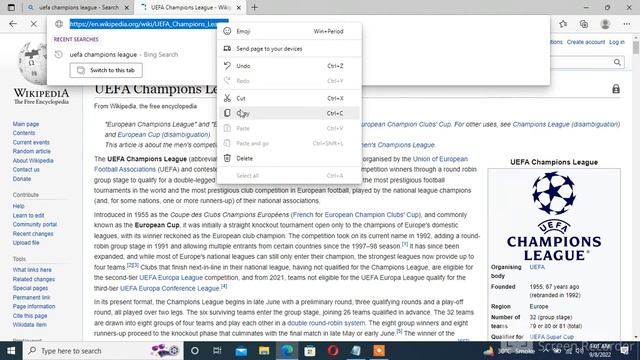Open UEFA Europa Conference League link
Screen dimensions: 640x360
[169, 288]
